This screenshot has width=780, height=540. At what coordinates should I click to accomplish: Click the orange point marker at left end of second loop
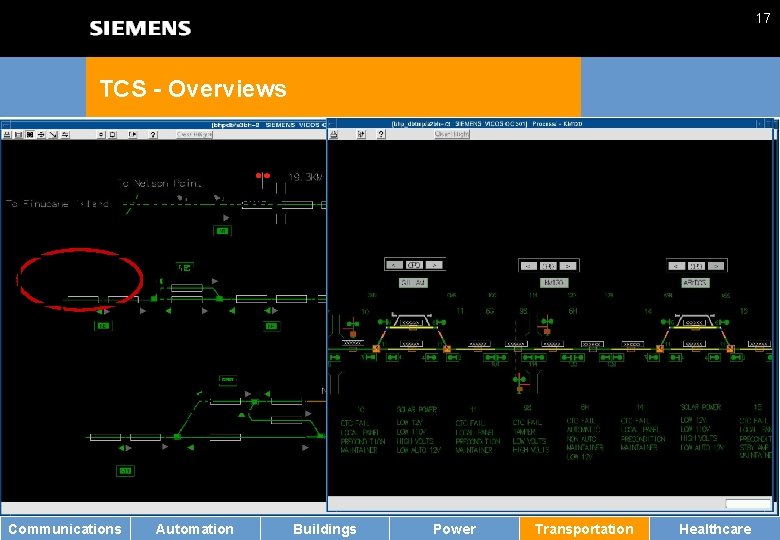click(660, 349)
